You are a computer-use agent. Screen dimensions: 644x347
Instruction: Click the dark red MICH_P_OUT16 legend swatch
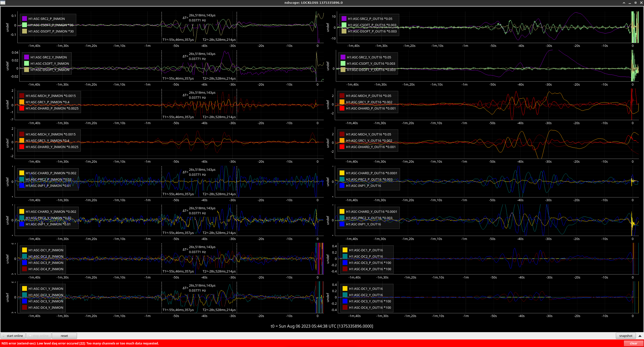click(x=342, y=96)
